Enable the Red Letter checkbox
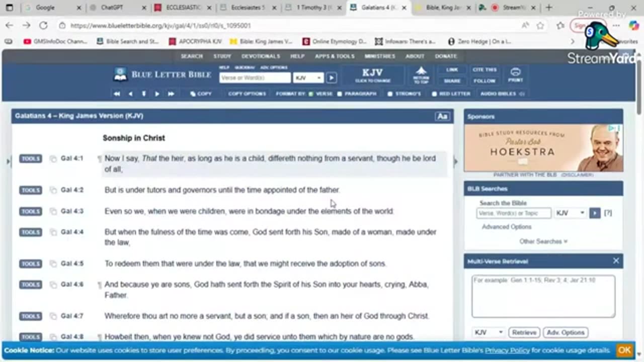The width and height of the screenshot is (644, 362). pyautogui.click(x=434, y=94)
